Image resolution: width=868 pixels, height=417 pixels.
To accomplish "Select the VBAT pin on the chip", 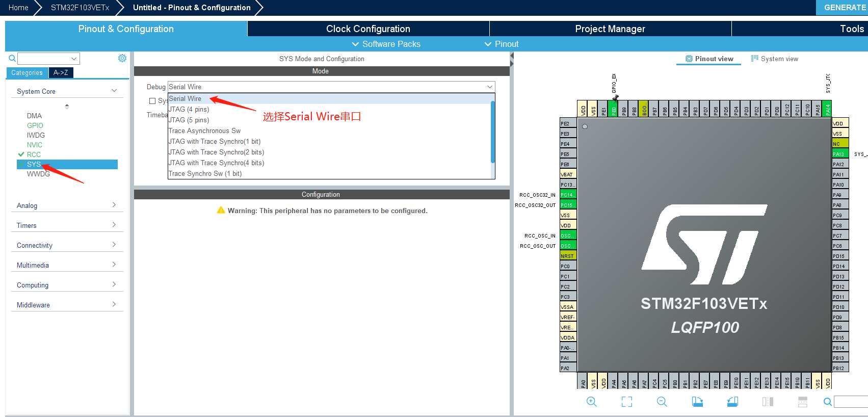I will [x=568, y=174].
